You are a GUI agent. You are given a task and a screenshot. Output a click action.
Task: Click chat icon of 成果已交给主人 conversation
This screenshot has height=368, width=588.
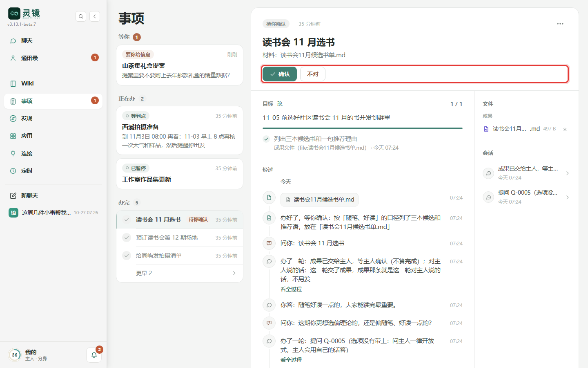pyautogui.click(x=488, y=173)
